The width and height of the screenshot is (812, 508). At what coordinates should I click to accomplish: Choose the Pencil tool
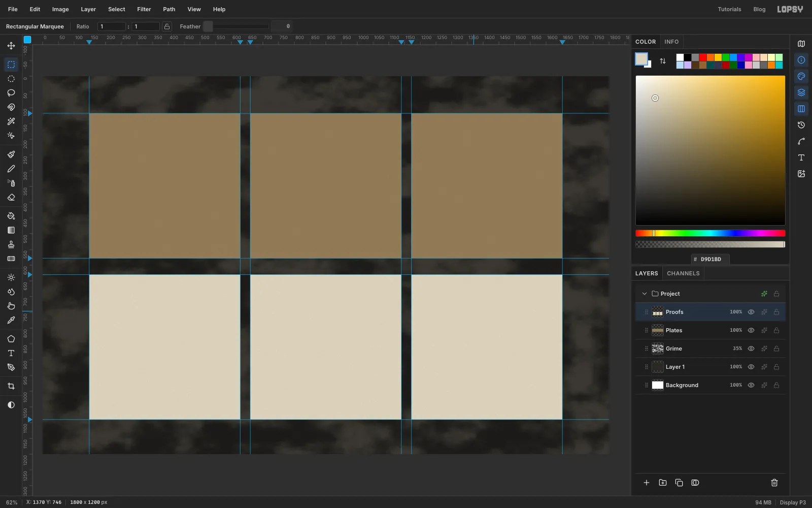point(11,169)
